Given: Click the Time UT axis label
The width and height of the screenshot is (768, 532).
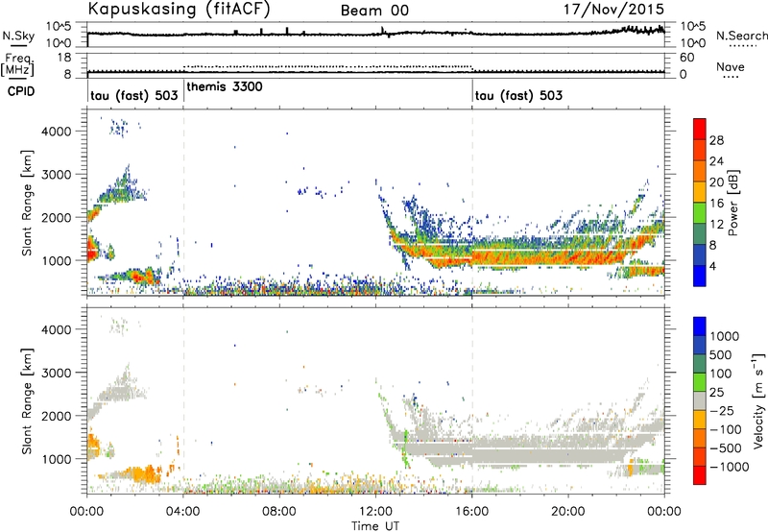Looking at the screenshot, I should pos(375,526).
